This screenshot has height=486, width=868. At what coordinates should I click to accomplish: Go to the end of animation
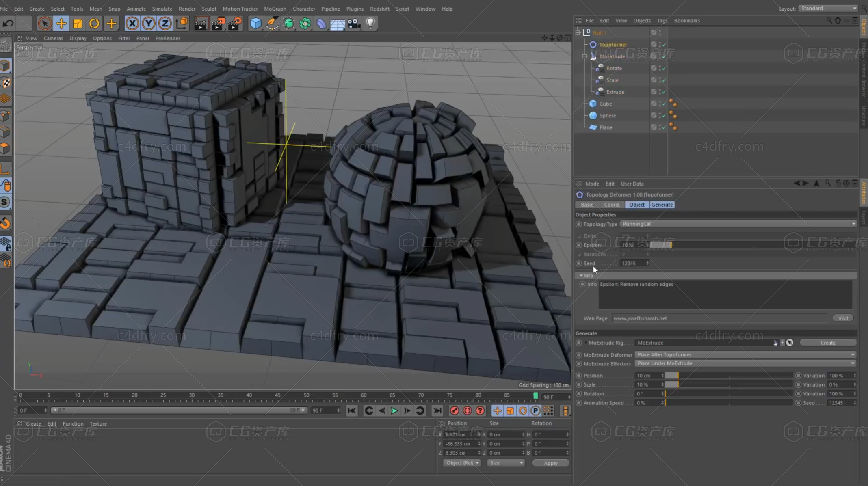(437, 411)
